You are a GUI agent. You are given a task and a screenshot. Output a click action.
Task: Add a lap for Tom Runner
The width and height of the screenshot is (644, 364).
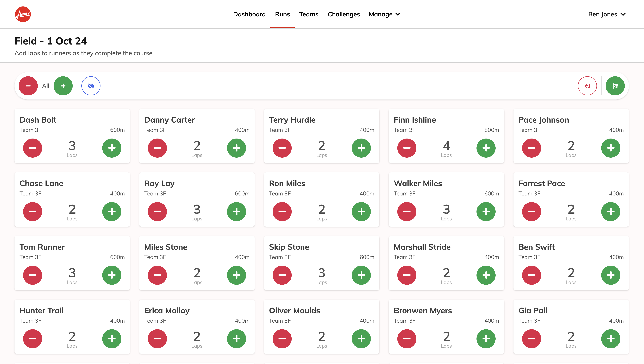(x=112, y=275)
